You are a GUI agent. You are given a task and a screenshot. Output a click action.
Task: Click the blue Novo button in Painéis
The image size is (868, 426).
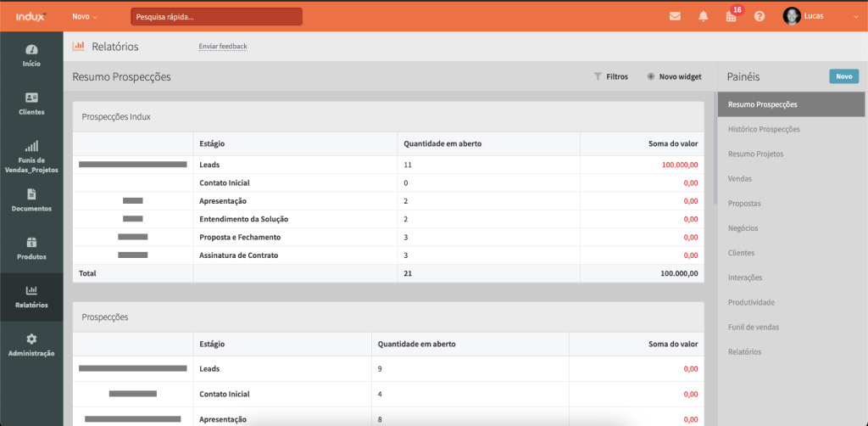point(843,76)
